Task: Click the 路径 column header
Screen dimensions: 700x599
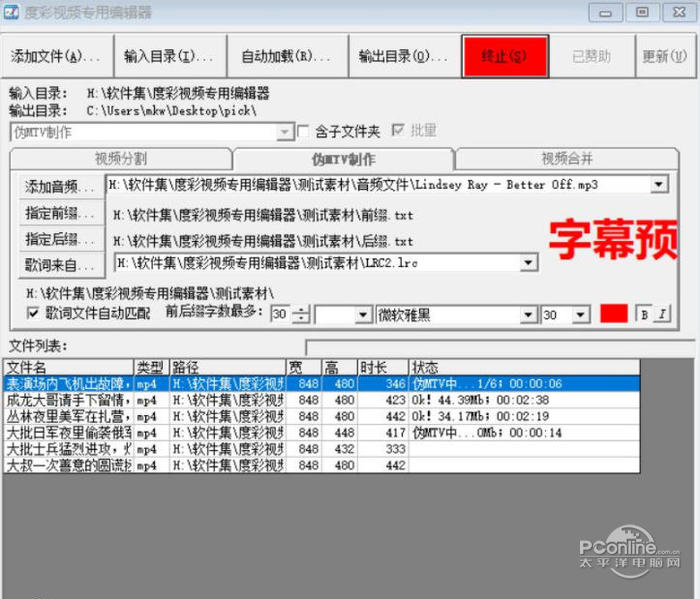Action: (x=228, y=367)
